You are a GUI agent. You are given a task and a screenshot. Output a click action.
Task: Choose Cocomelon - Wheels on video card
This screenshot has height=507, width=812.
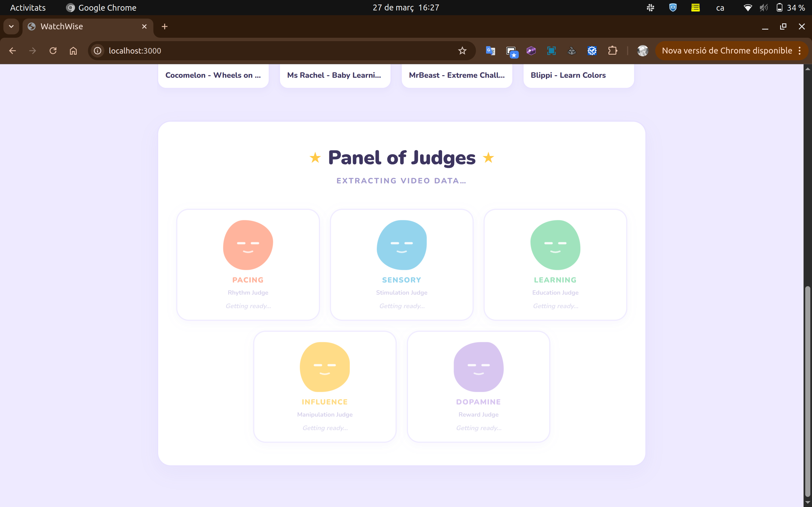213,75
